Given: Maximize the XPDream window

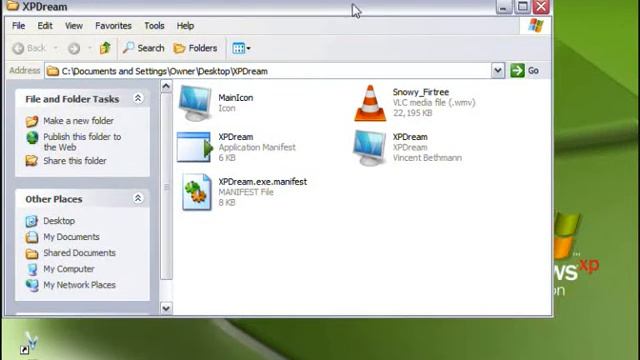Looking at the screenshot, I should pyautogui.click(x=522, y=7).
